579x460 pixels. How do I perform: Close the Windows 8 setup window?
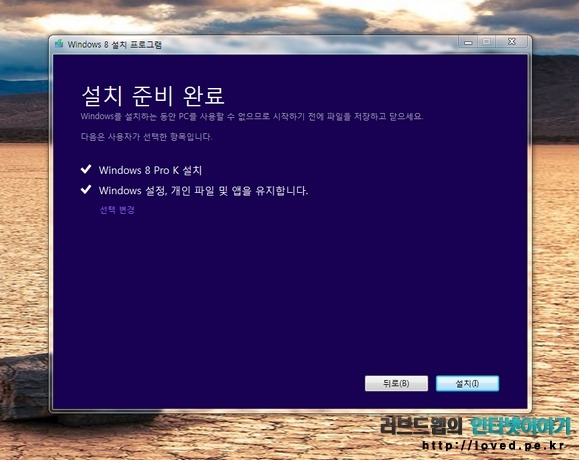coord(512,42)
